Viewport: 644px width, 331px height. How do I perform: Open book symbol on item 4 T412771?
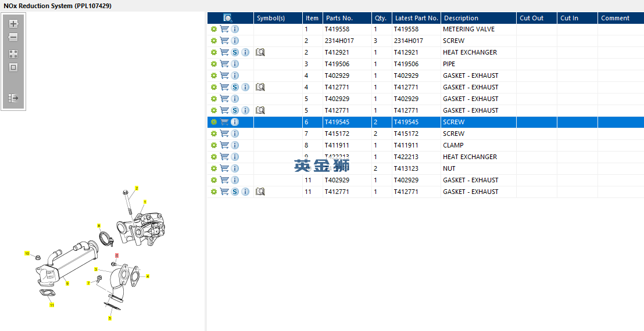[x=260, y=87]
